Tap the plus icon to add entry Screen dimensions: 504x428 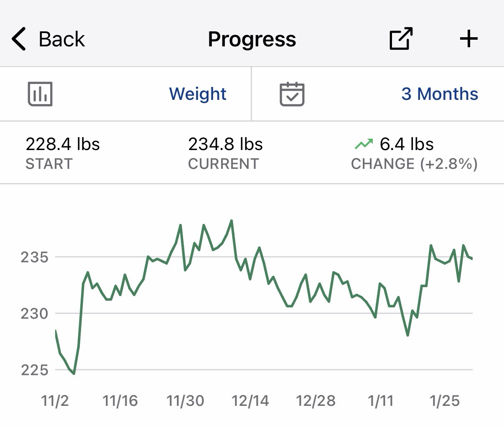pos(468,39)
